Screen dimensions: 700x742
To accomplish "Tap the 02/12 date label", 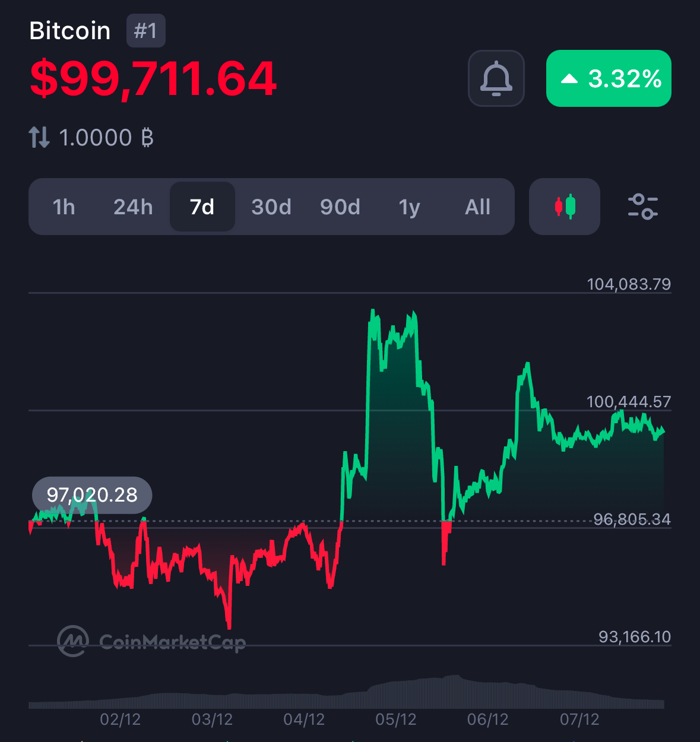I will tap(121, 719).
